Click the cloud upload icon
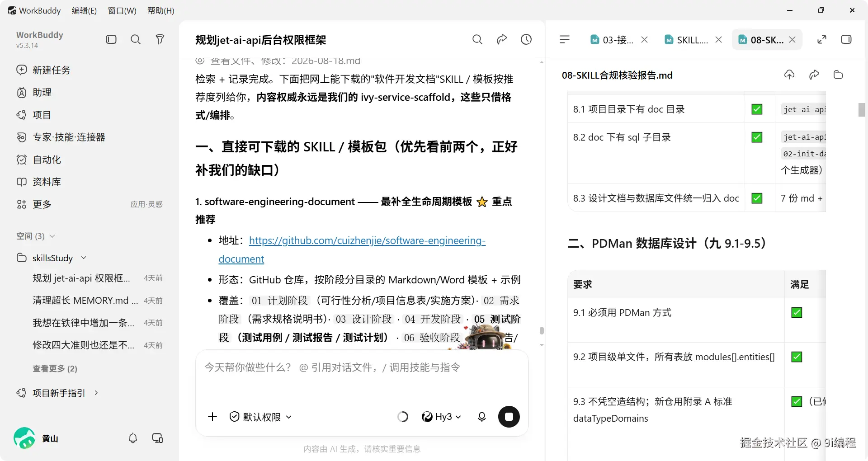868x461 pixels. coord(789,75)
